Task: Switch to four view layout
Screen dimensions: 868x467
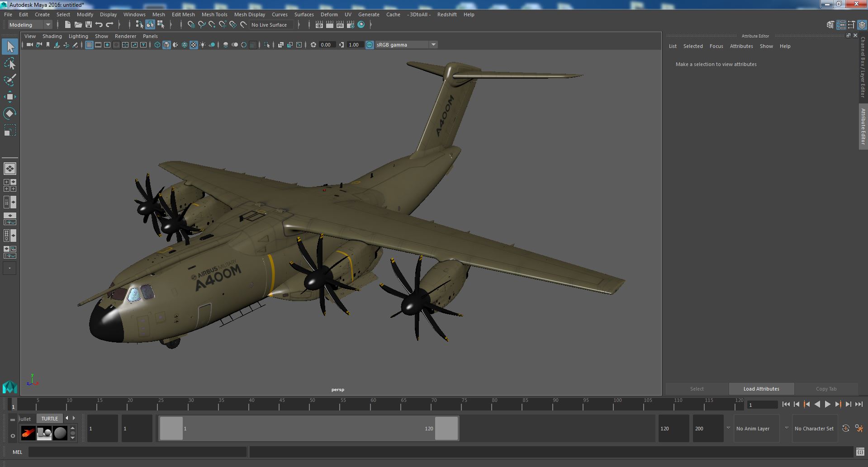Action: pos(9,185)
